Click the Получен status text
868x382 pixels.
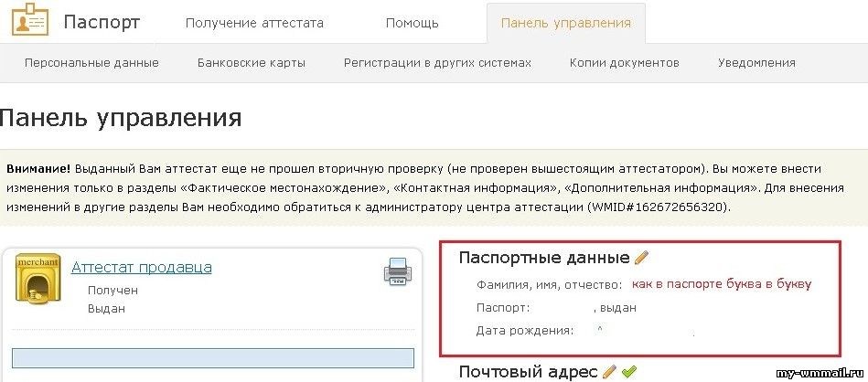(x=113, y=291)
